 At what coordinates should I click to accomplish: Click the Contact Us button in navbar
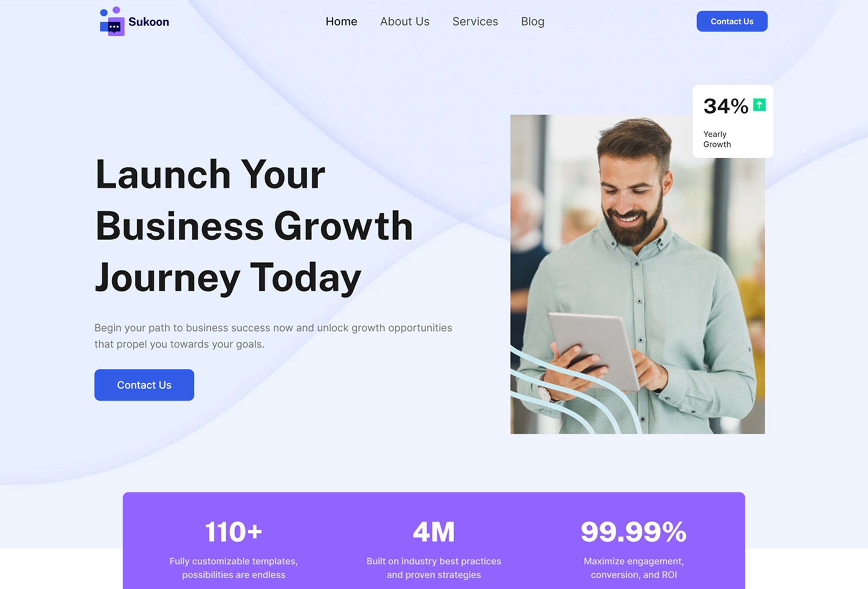[731, 21]
